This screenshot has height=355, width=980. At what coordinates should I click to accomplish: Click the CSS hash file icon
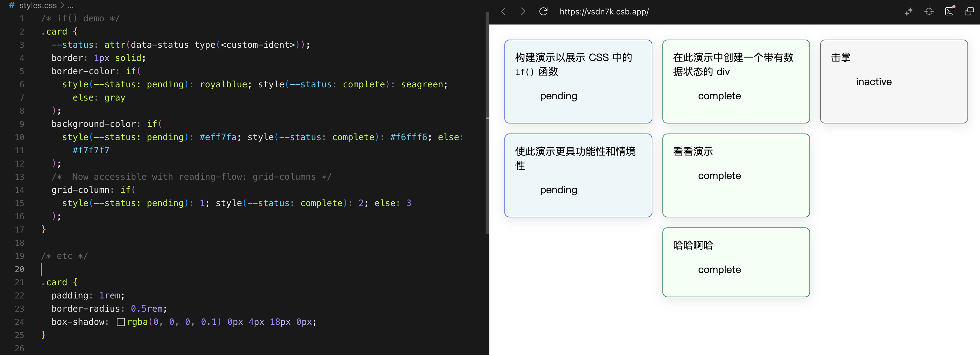(x=11, y=5)
